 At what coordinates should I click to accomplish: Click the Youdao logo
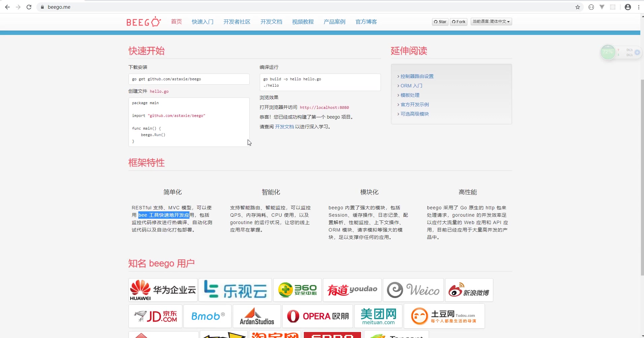(352, 290)
